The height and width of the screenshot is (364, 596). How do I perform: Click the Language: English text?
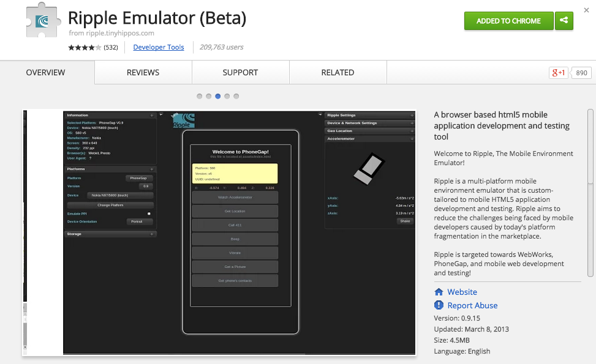tap(462, 351)
